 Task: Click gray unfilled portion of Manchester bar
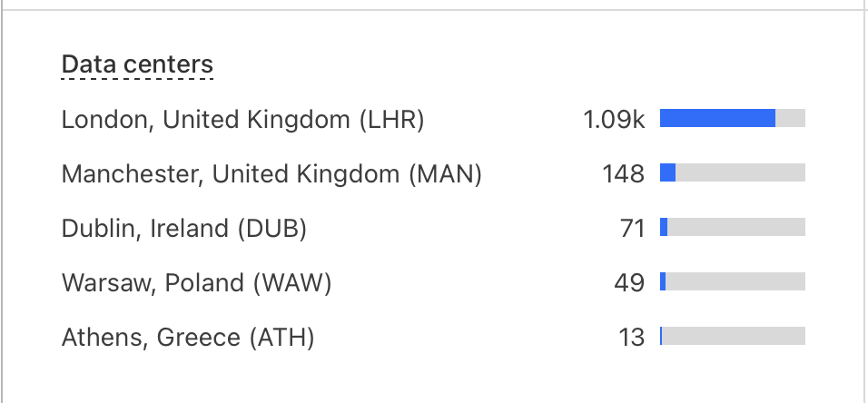[740, 172]
